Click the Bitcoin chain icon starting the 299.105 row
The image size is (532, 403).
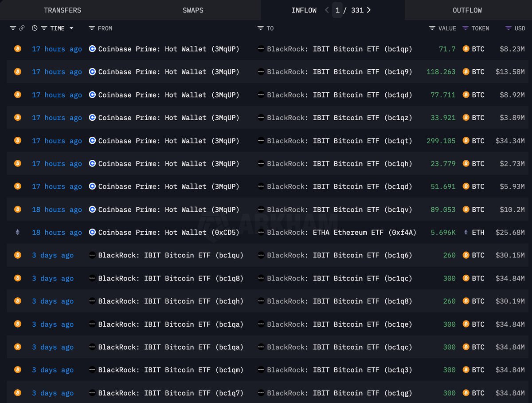18,141
